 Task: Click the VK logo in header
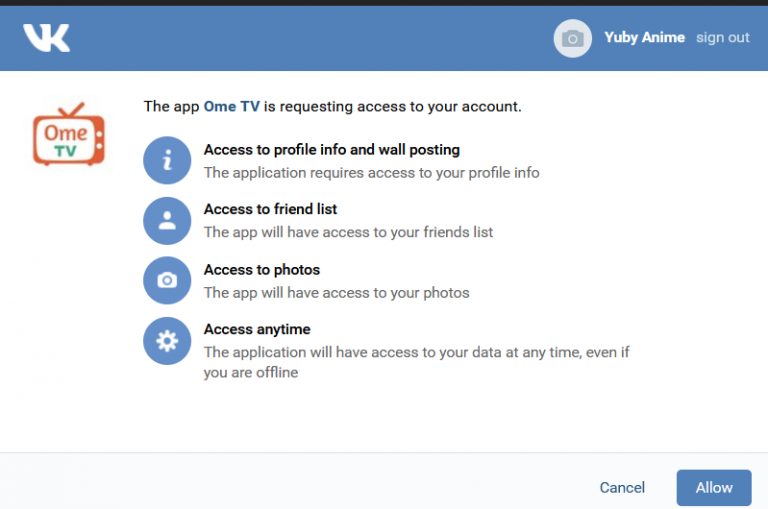[x=47, y=38]
